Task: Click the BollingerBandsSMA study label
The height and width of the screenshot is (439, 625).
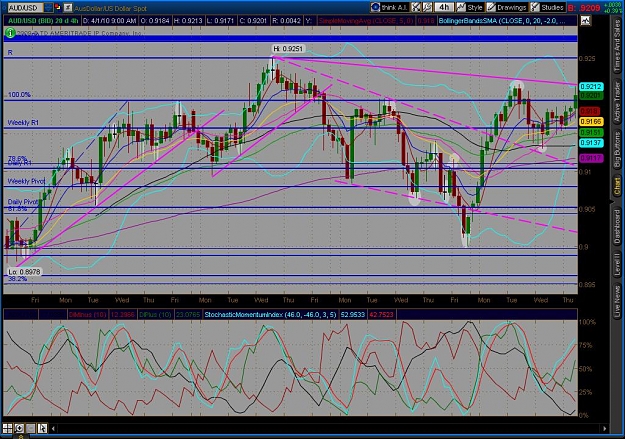Action: tap(502, 20)
